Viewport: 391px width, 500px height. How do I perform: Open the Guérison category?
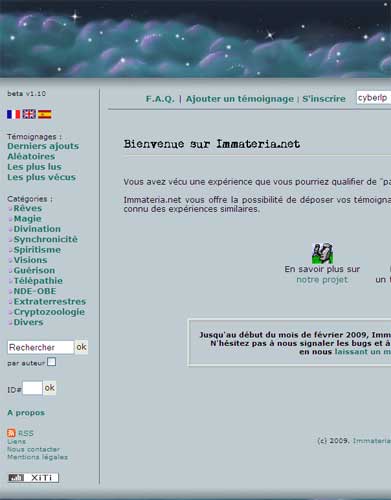tap(34, 270)
